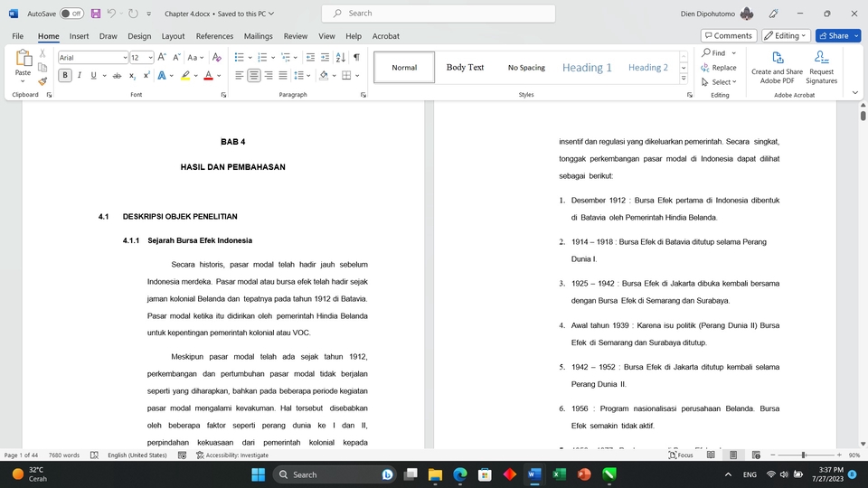
Task: Toggle Underline formatting
Action: tap(93, 75)
